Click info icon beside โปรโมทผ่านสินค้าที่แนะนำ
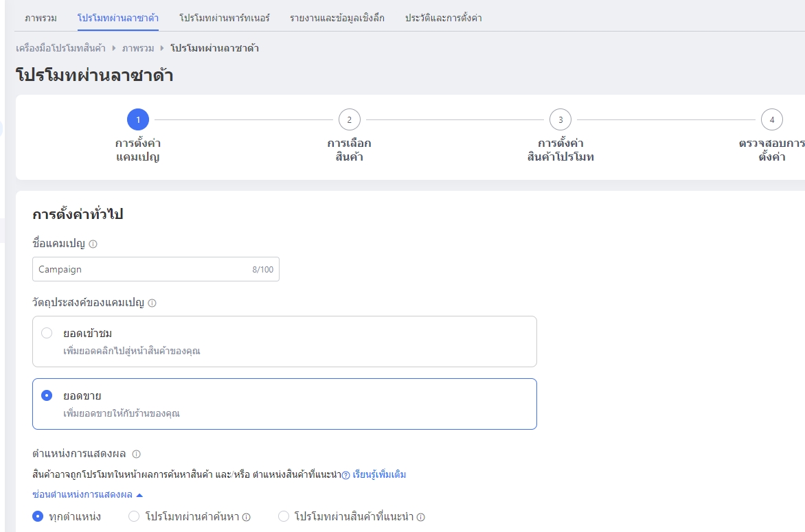 pyautogui.click(x=421, y=517)
